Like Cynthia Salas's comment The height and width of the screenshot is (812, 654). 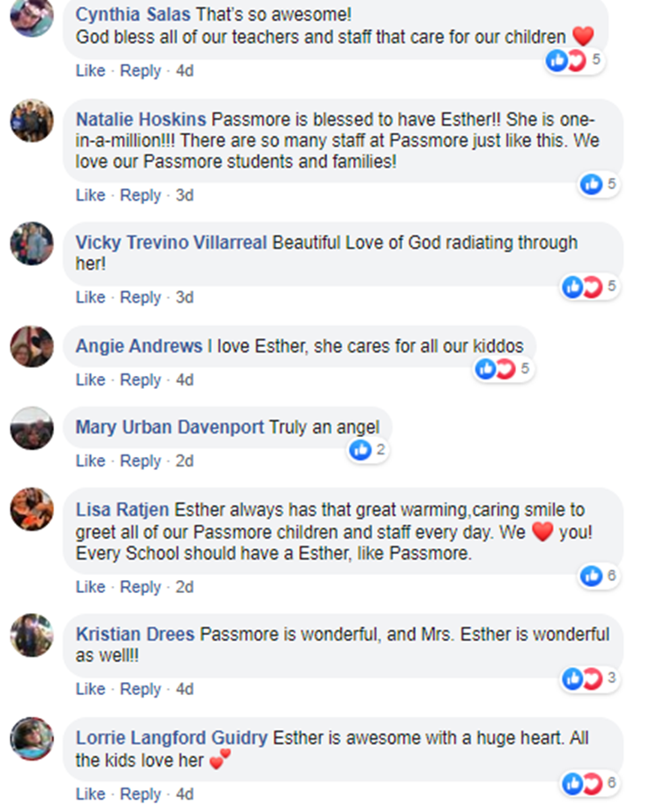(90, 71)
